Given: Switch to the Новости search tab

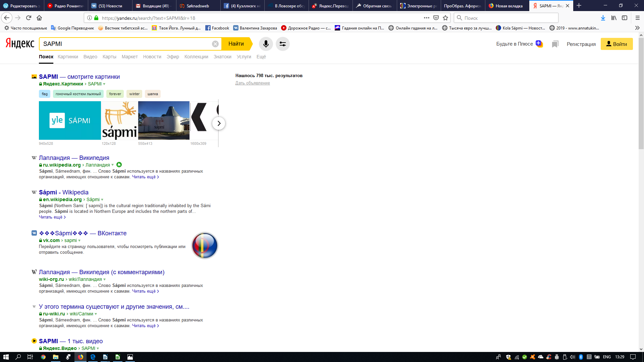Looking at the screenshot, I should click(x=152, y=57).
